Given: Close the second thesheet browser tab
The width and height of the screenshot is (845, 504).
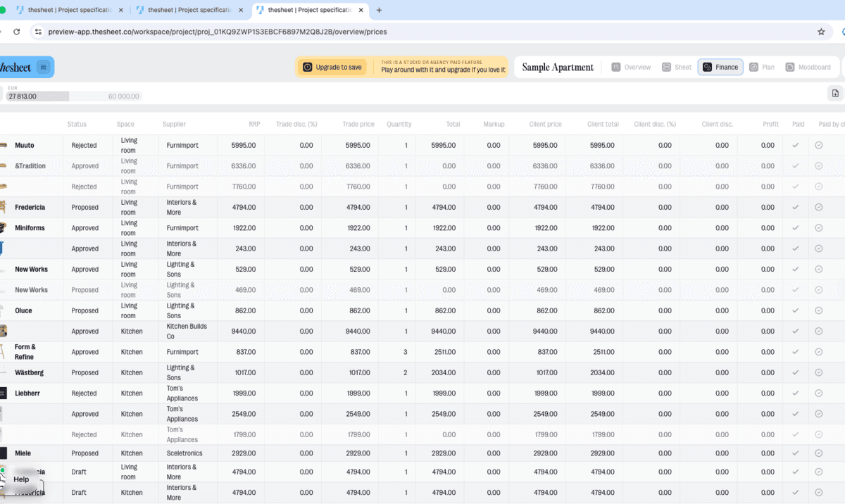Looking at the screenshot, I should [242, 10].
